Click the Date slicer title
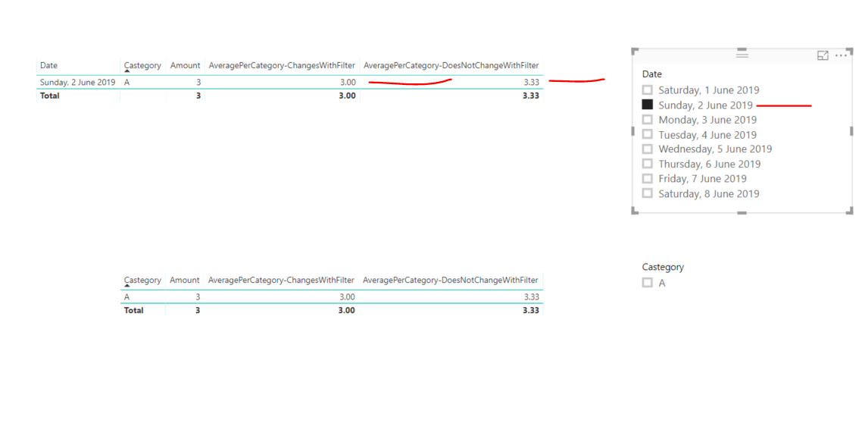This screenshot has width=868, height=439. click(651, 74)
